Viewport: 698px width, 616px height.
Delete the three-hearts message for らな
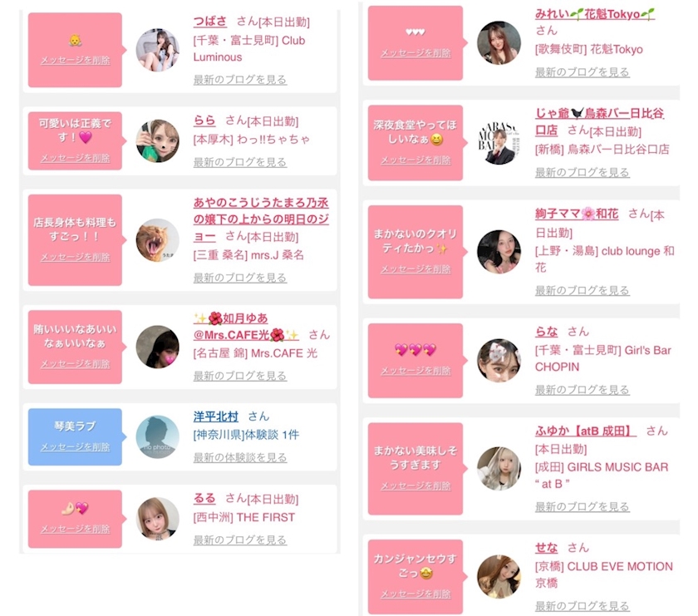pyautogui.click(x=415, y=371)
